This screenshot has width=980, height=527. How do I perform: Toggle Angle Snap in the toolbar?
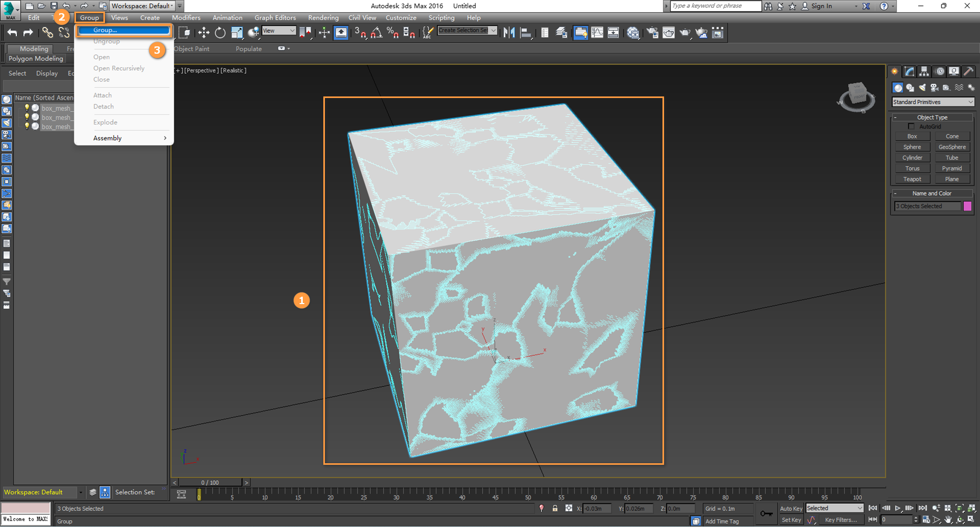(376, 33)
